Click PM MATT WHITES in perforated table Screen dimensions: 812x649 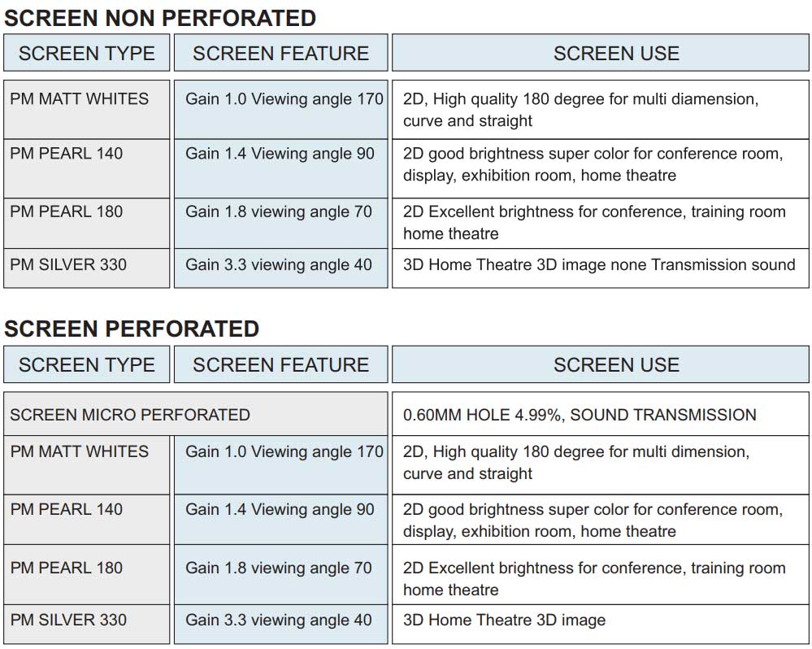[80, 451]
